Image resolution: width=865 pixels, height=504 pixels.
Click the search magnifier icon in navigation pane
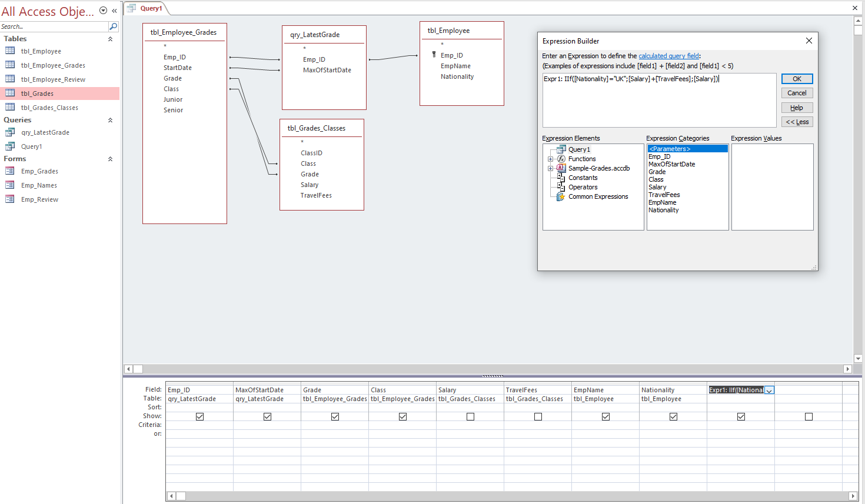coord(114,26)
